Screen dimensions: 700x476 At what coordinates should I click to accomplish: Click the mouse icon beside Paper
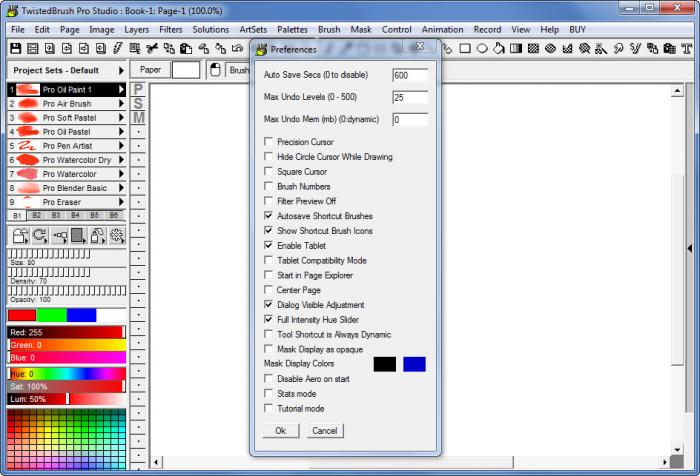pyautogui.click(x=215, y=70)
